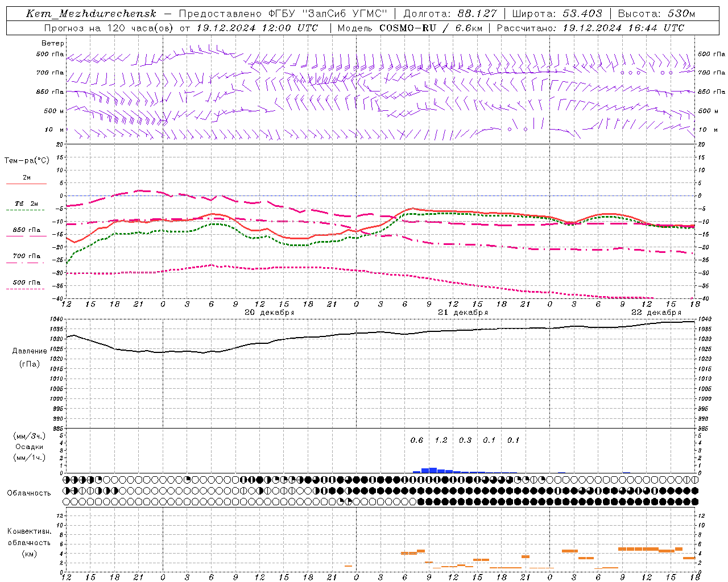Click the 500 гПа legend dotted line sample

click(x=26, y=289)
